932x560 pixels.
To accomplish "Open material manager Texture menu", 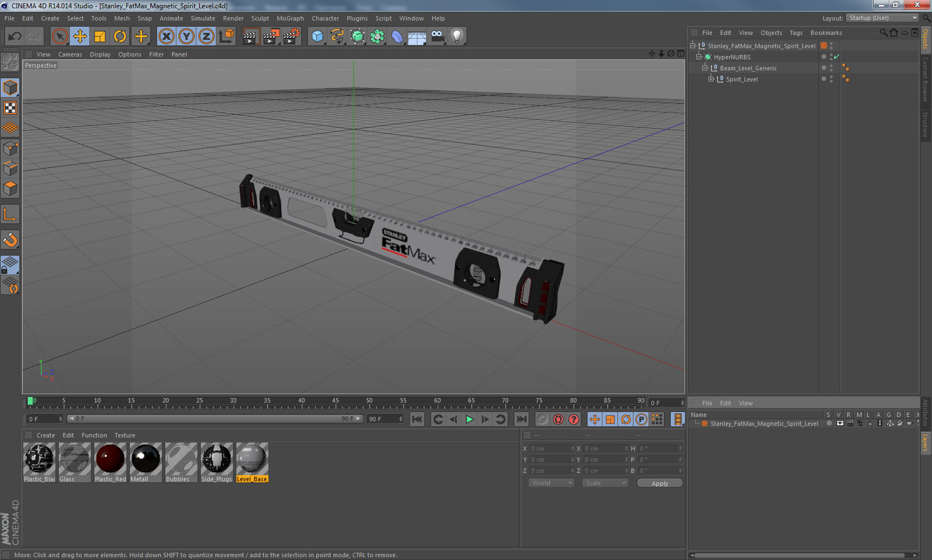I will [x=125, y=435].
